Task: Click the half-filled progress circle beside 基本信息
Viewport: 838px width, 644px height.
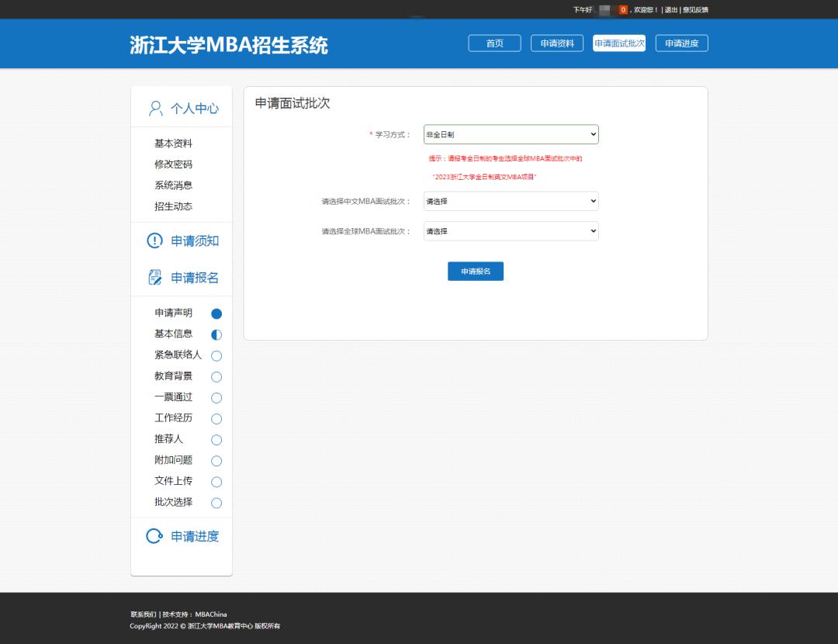Action: [216, 334]
